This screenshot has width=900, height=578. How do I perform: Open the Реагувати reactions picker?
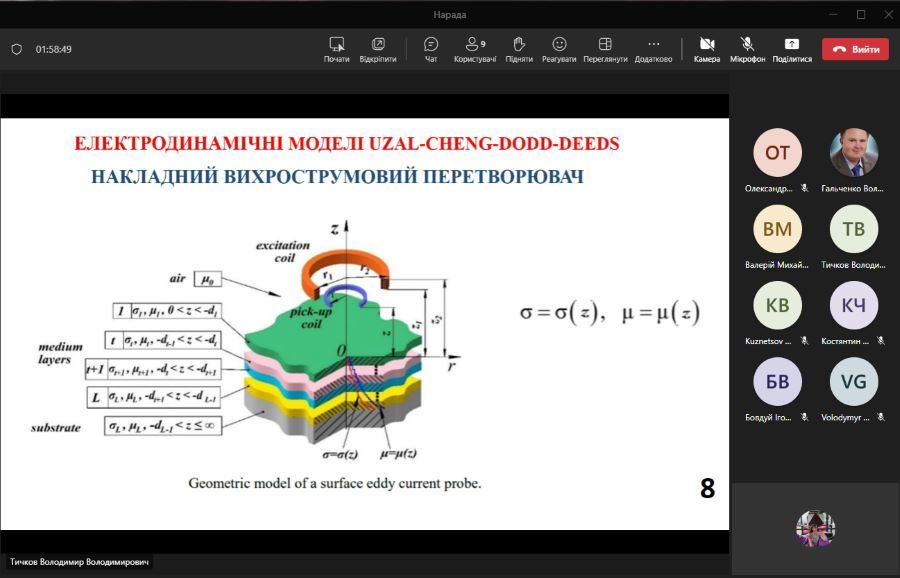pos(559,45)
